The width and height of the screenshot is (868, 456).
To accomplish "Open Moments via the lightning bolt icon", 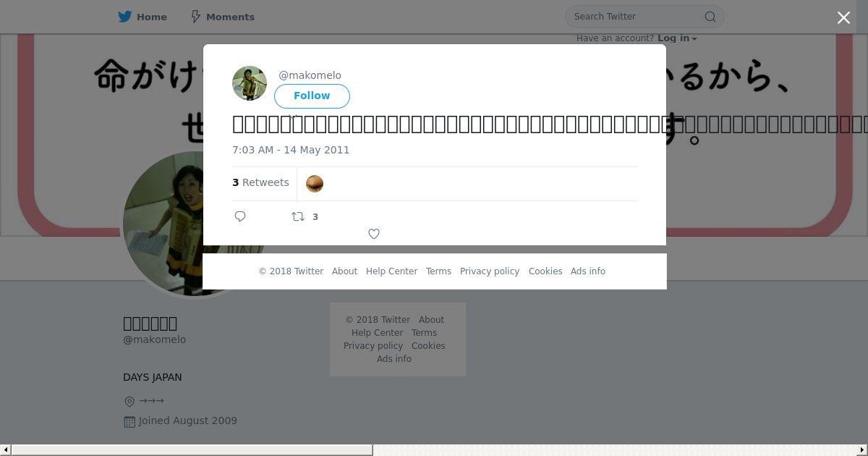I will (195, 17).
